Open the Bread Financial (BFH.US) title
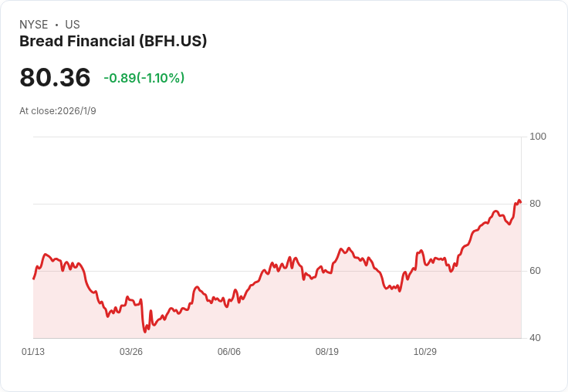The width and height of the screenshot is (568, 392). (x=113, y=42)
